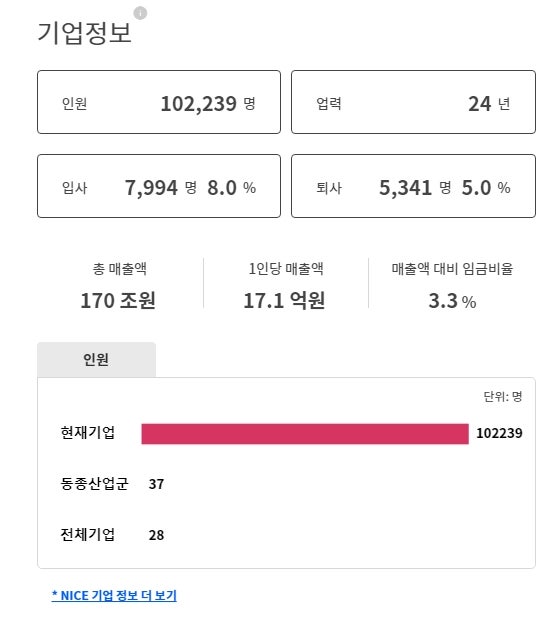Click the 기업정보 heading

coord(84,33)
